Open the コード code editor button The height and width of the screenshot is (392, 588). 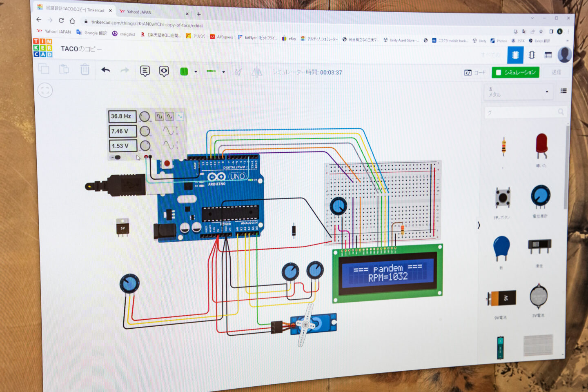pyautogui.click(x=475, y=73)
